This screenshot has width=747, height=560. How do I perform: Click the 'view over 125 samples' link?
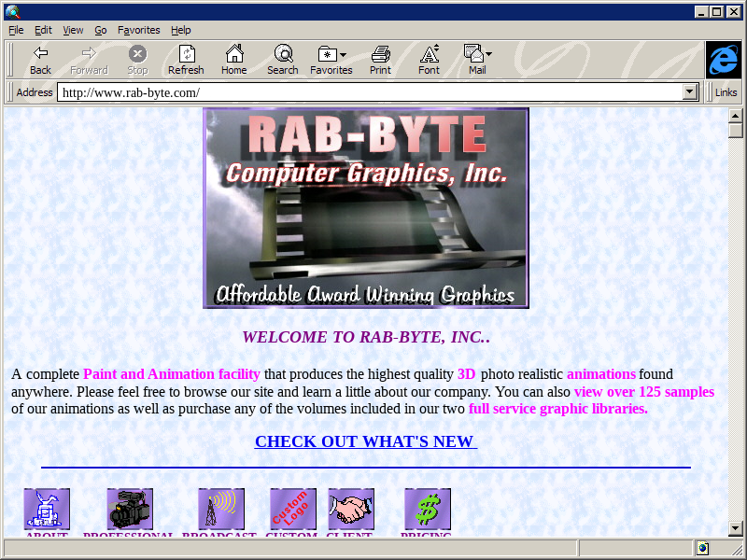(x=643, y=392)
